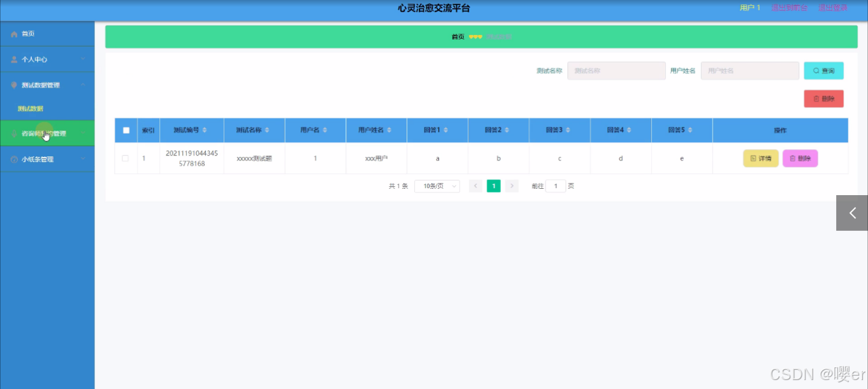Click the 共 1 条 total count text
The width and height of the screenshot is (868, 389).
pos(398,186)
